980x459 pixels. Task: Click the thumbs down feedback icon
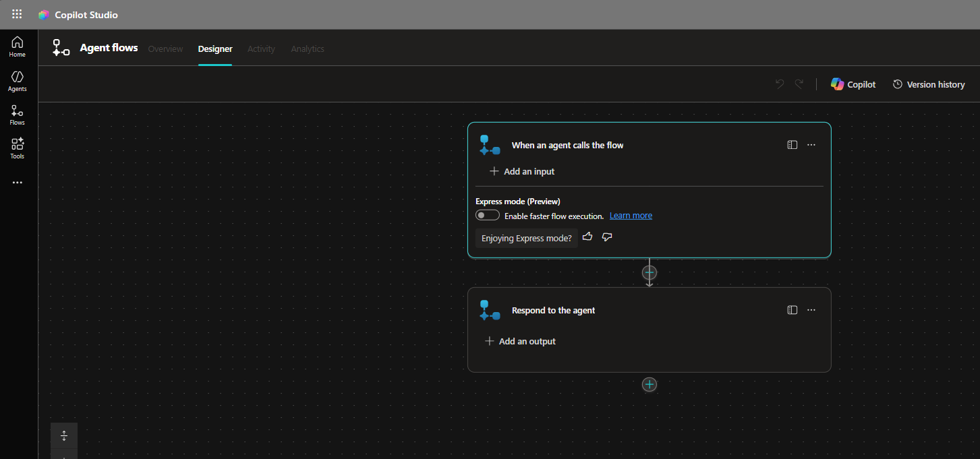(607, 237)
